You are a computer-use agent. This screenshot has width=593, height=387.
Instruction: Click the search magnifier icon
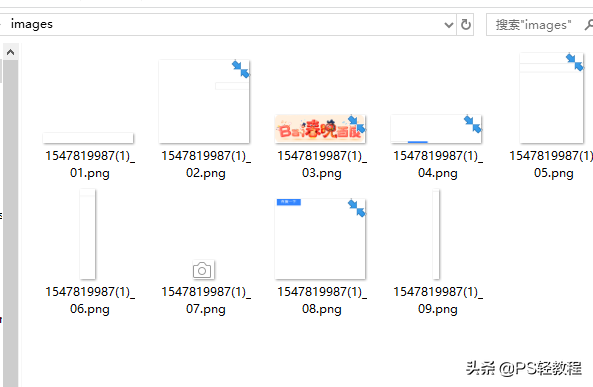point(589,25)
